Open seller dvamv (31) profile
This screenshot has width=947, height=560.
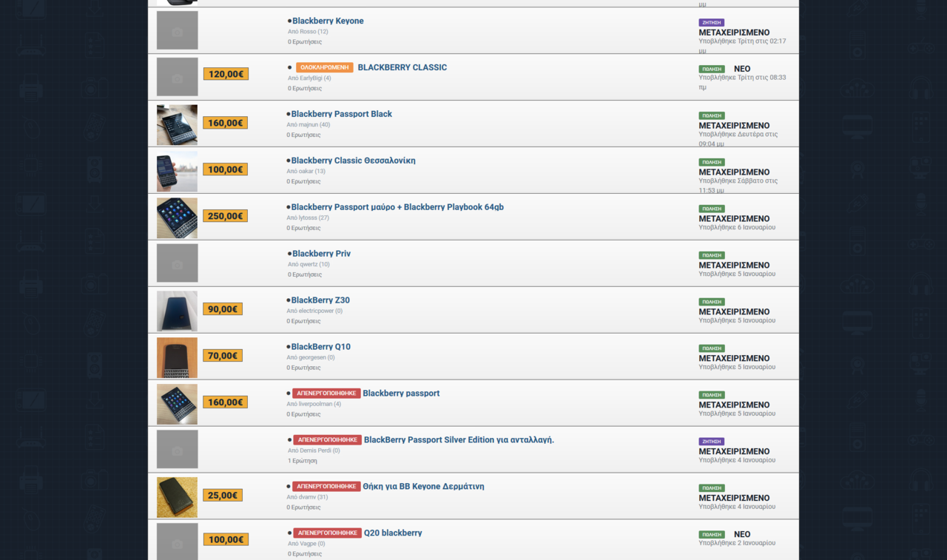[x=307, y=497]
